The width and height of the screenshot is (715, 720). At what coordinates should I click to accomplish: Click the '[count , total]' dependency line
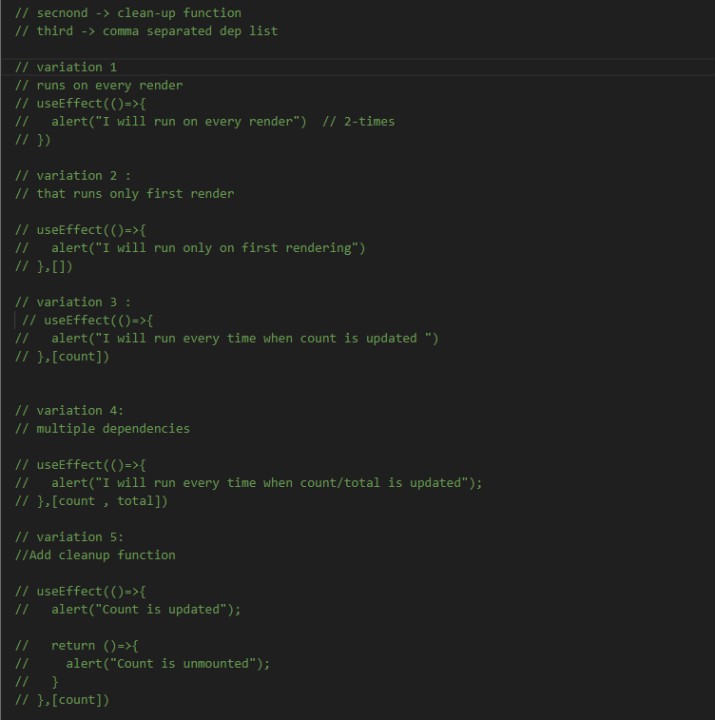click(91, 501)
